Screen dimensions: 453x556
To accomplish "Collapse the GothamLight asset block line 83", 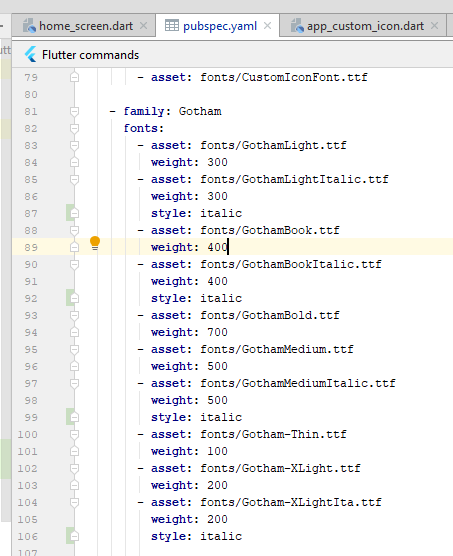I will click(x=74, y=145).
